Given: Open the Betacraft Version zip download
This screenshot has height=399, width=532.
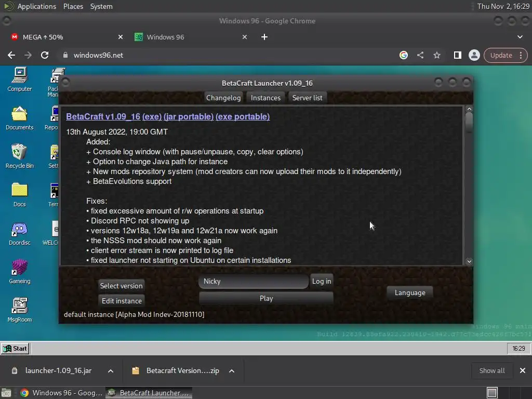Looking at the screenshot, I should [x=182, y=370].
